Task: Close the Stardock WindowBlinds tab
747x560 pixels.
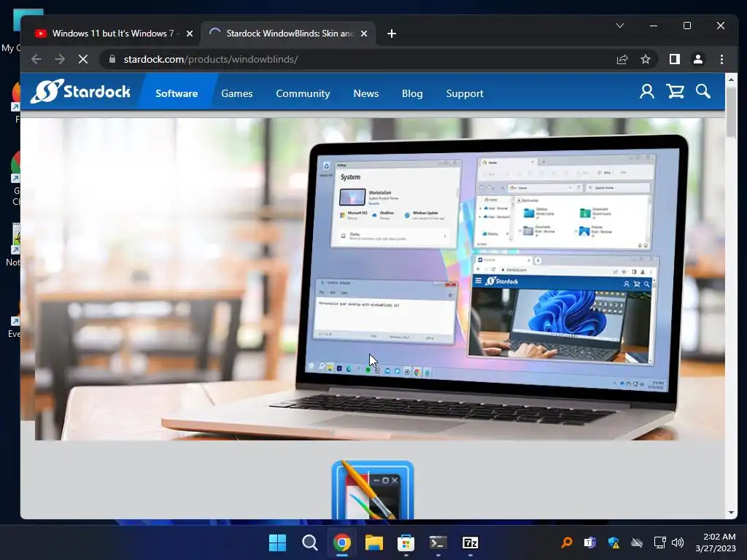Action: 364,34
